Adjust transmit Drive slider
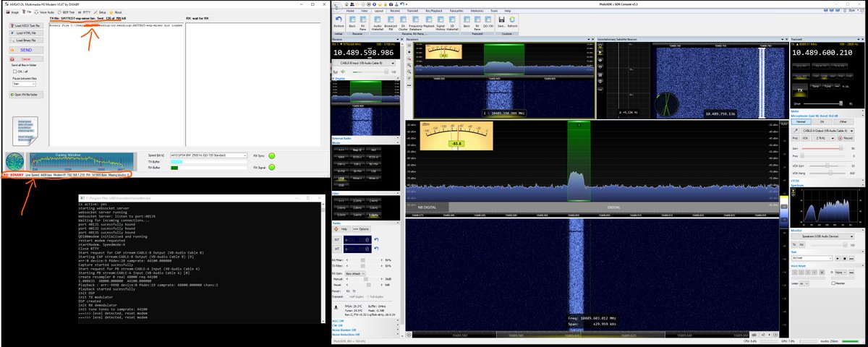This screenshot has width=868, height=347. [x=823, y=103]
